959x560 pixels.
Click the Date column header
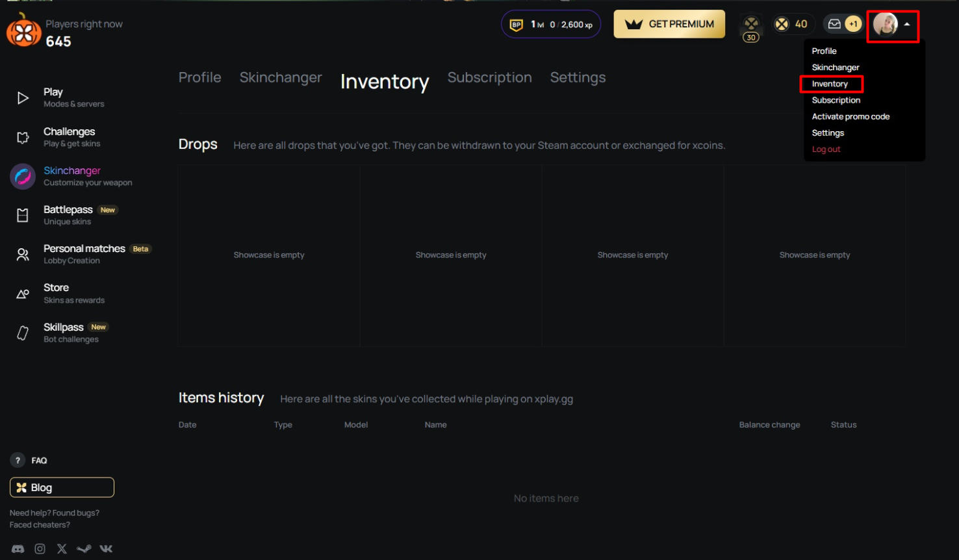(x=187, y=425)
